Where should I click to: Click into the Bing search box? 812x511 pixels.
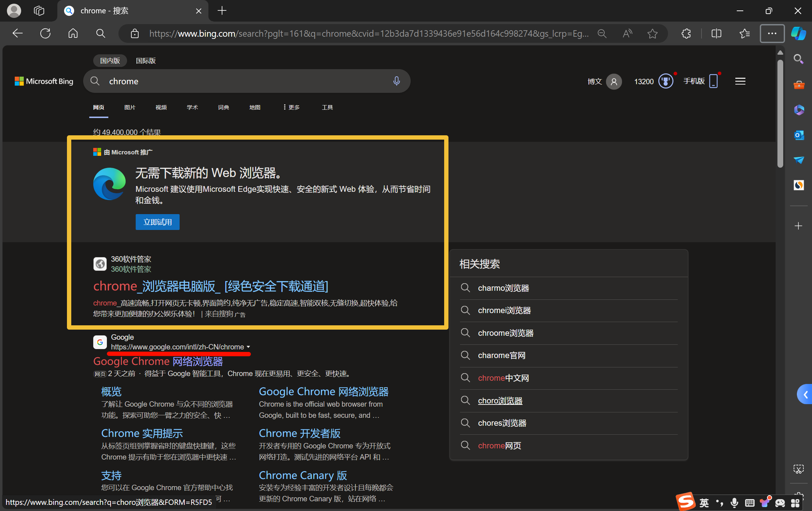pos(245,81)
